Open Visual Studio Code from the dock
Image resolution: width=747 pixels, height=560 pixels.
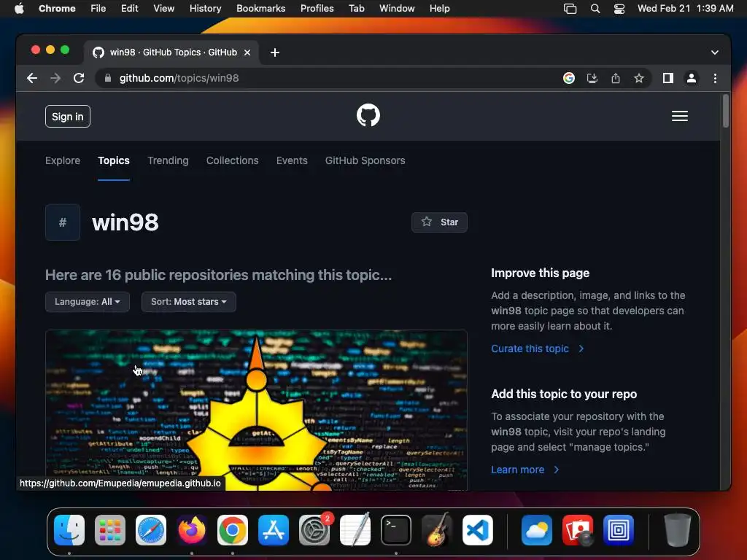pos(477,530)
